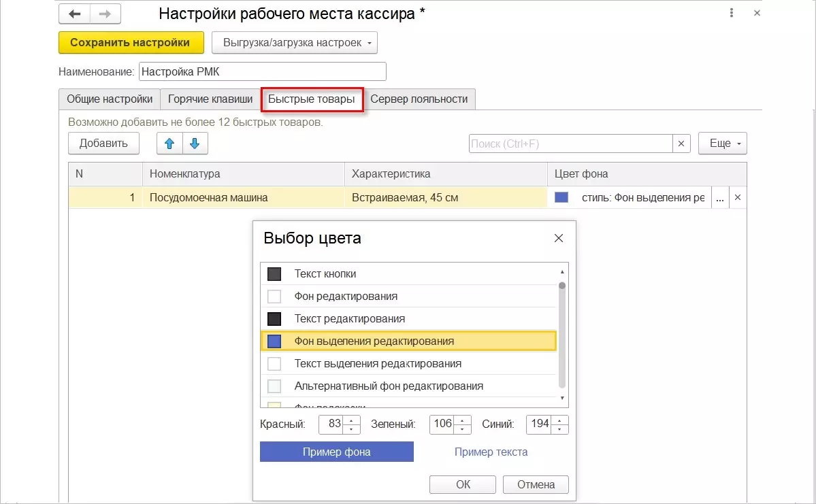Select row number 1 cell

(105, 198)
